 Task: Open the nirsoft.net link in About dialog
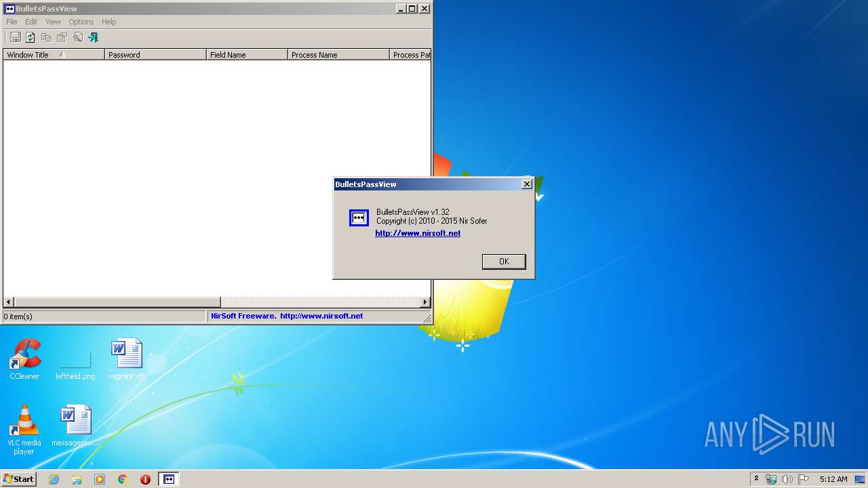(x=418, y=233)
